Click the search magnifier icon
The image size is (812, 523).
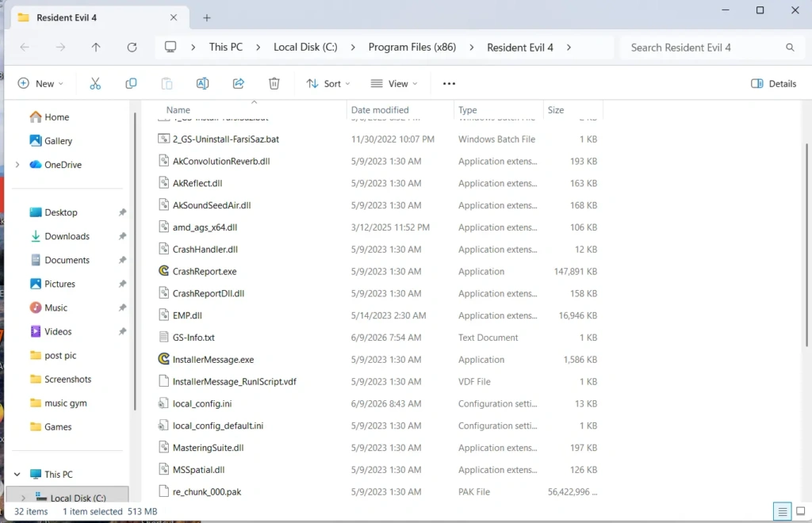[x=790, y=48]
